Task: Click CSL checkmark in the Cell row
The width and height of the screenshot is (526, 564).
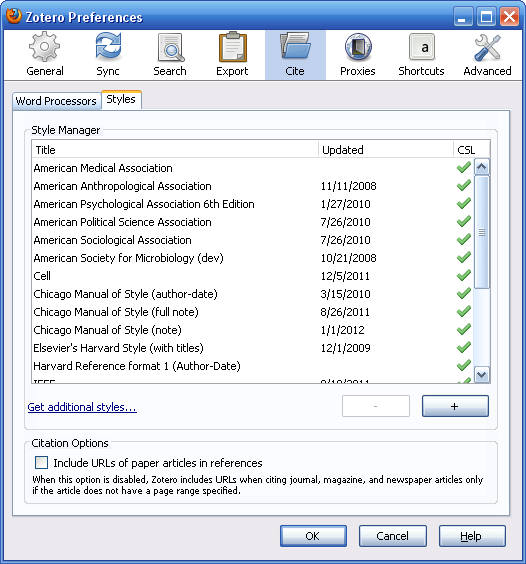Action: [x=463, y=275]
